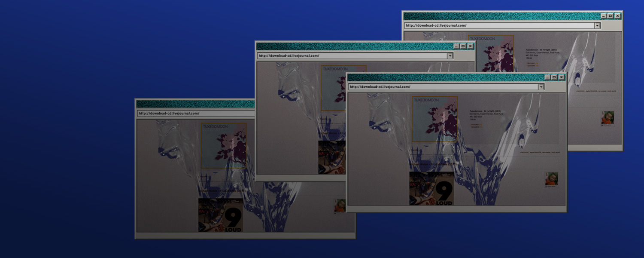Expand the URL dropdown in the top-right window

[x=597, y=26]
